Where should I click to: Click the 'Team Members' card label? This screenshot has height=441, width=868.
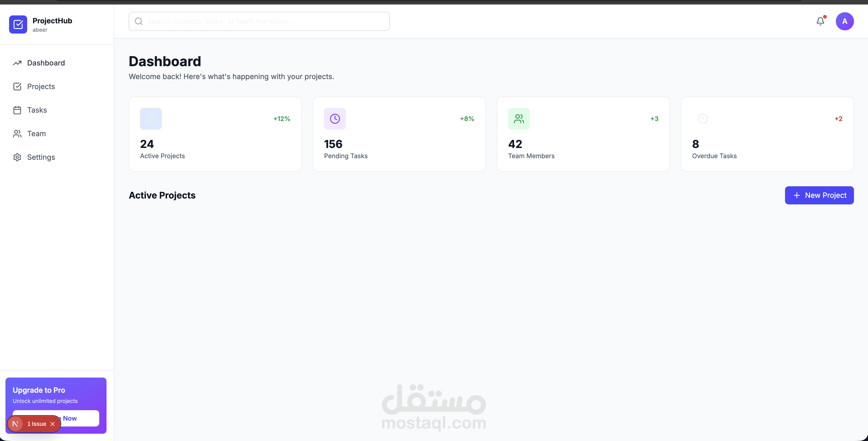point(531,156)
